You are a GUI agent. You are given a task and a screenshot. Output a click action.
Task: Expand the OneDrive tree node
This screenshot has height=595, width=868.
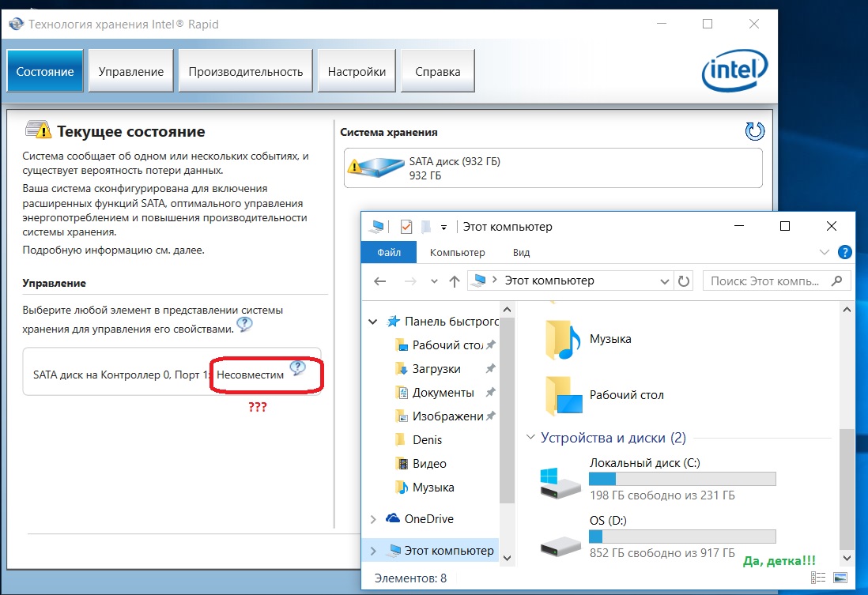[373, 519]
